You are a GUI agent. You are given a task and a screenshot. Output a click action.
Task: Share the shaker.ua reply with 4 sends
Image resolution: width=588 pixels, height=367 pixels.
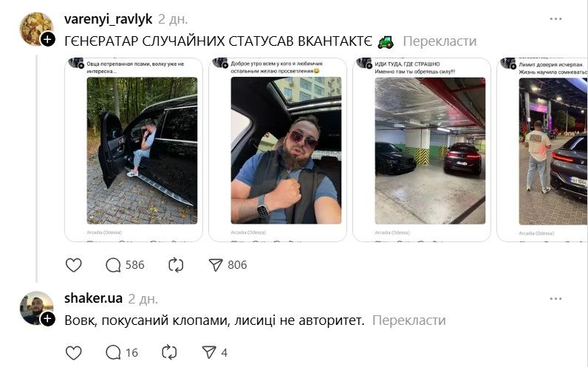(214, 353)
